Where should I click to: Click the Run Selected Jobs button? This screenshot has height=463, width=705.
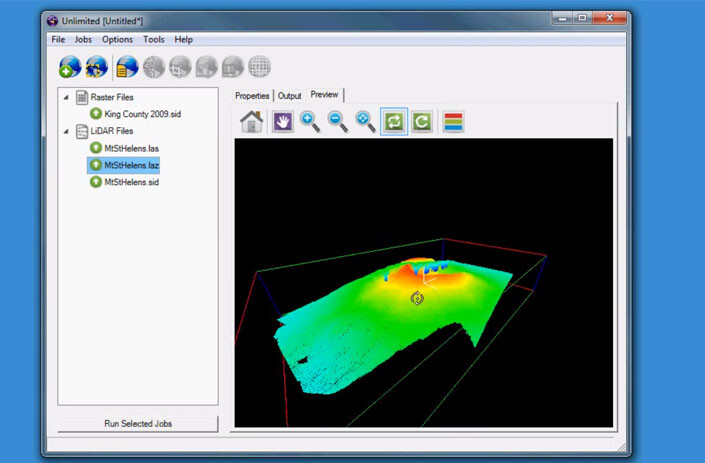coord(138,424)
